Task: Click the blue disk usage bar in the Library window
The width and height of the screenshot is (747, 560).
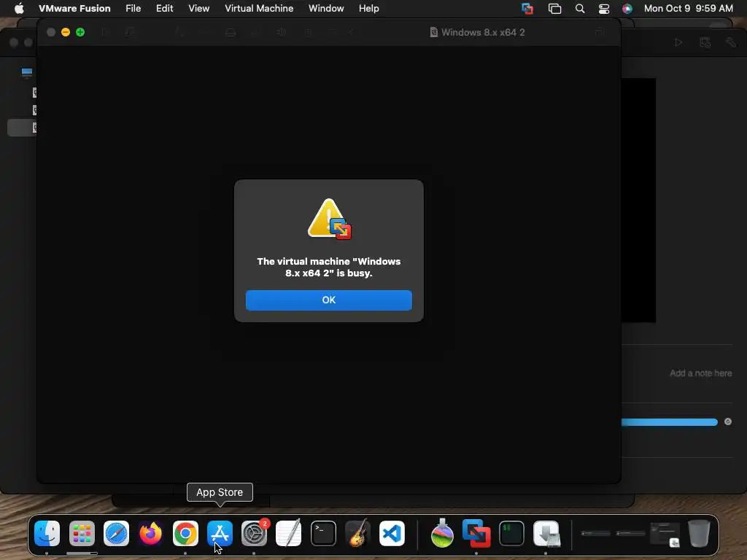Action: click(670, 422)
